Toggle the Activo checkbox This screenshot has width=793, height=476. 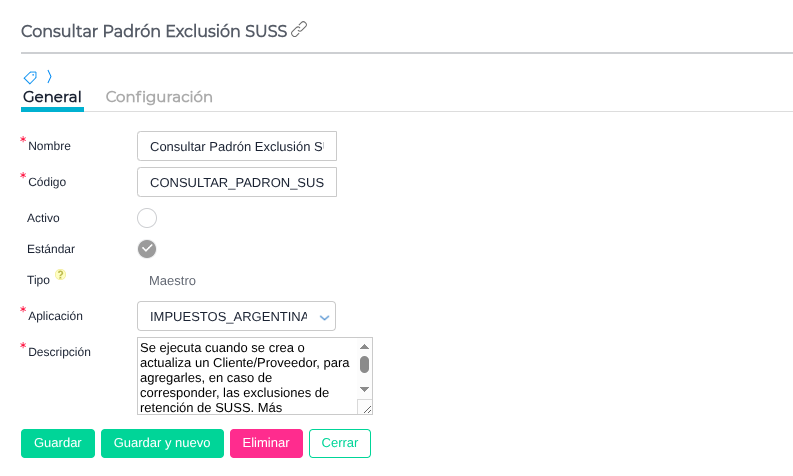147,218
